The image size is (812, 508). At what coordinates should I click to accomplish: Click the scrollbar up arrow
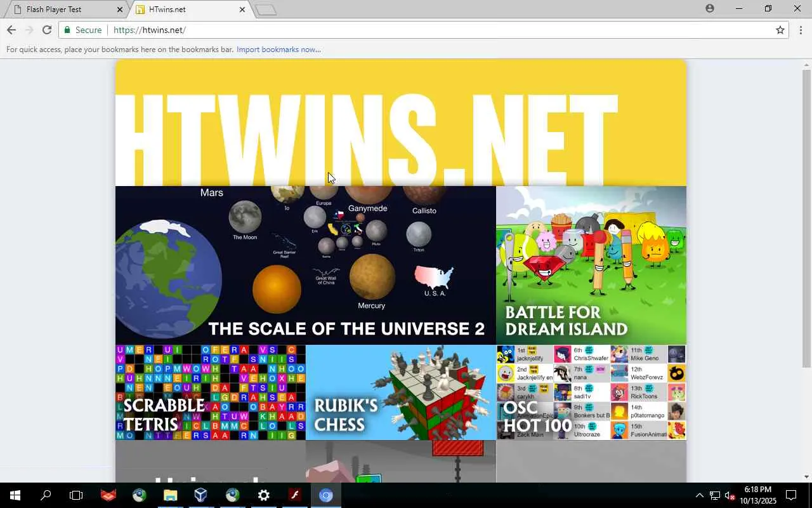point(806,64)
